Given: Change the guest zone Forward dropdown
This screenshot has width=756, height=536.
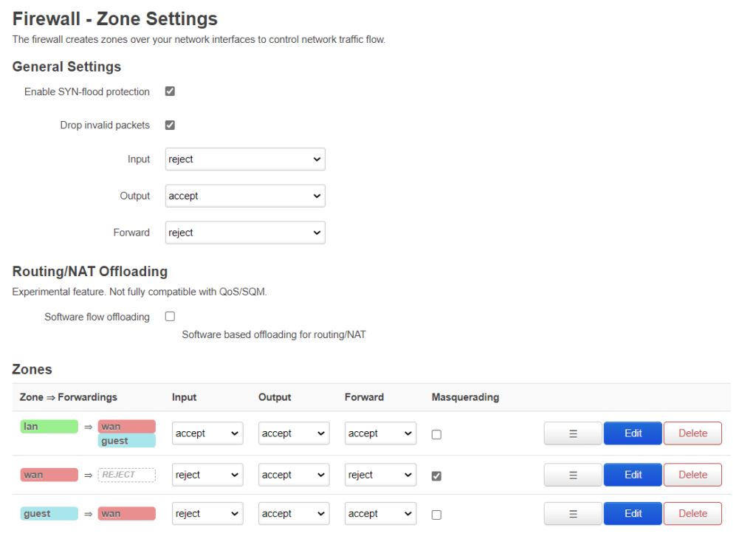Looking at the screenshot, I should click(380, 514).
